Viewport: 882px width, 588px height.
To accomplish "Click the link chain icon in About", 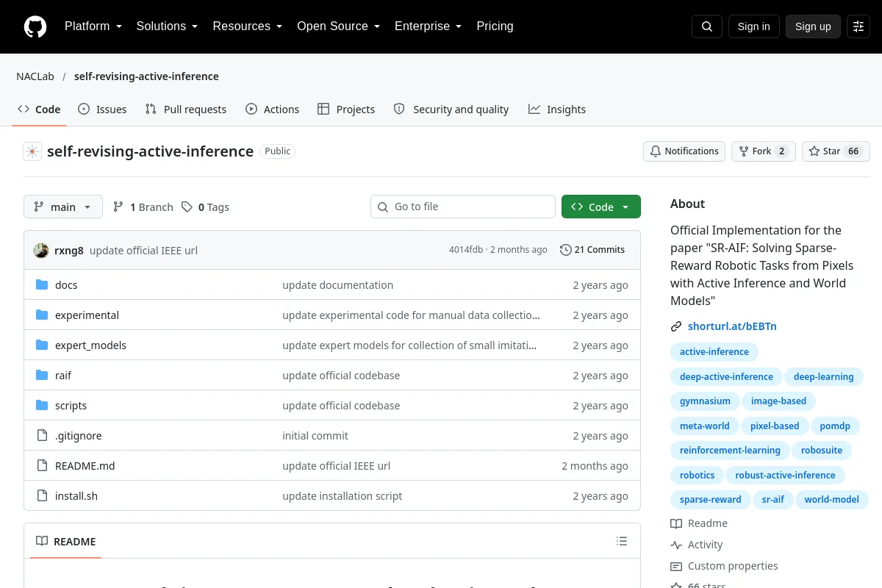I will pyautogui.click(x=676, y=326).
